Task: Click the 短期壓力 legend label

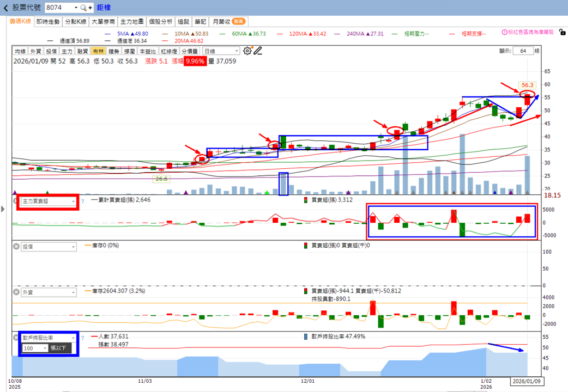Action: coord(416,34)
